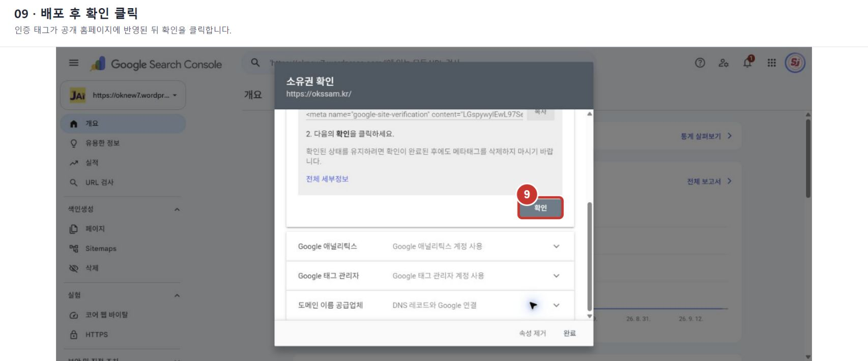Click the 확인 verify button
868x361 pixels.
(x=540, y=208)
